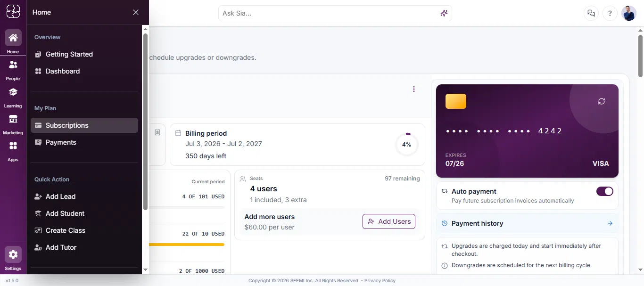Click the Seats people icon
The image size is (644, 286).
pyautogui.click(x=243, y=179)
